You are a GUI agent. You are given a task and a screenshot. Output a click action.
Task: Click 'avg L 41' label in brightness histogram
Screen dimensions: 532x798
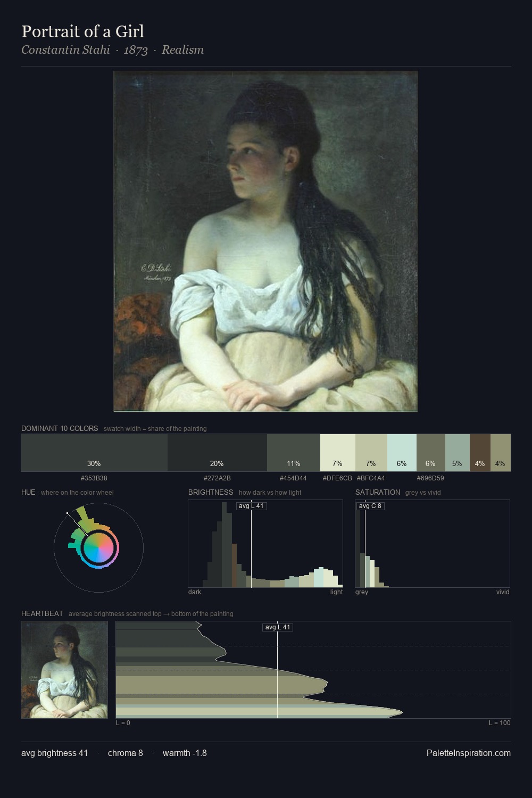point(251,506)
